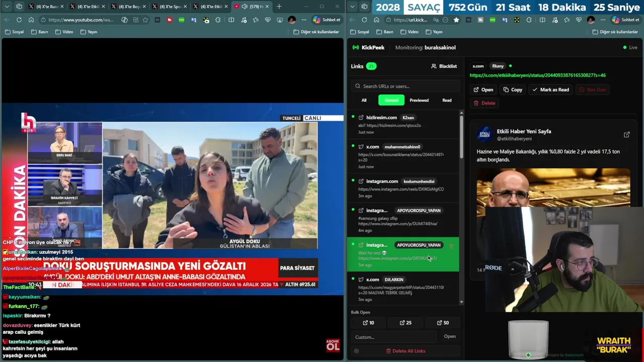Select the Unread filter tab
The height and width of the screenshot is (362, 644).
[x=391, y=100]
